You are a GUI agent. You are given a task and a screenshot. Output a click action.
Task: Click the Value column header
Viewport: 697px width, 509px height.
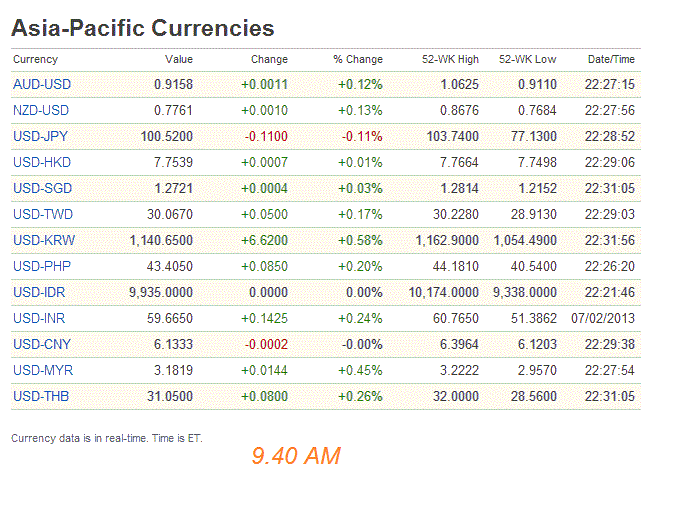[x=179, y=59]
